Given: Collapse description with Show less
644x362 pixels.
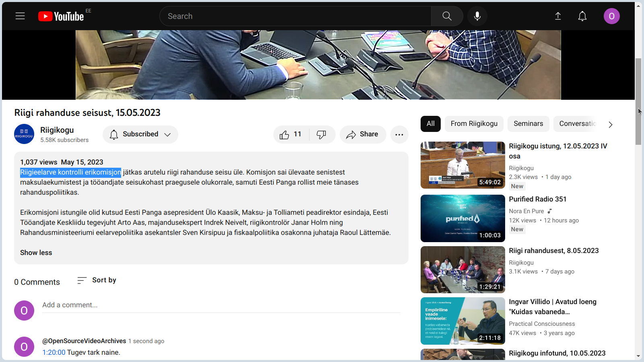Looking at the screenshot, I should point(36,253).
